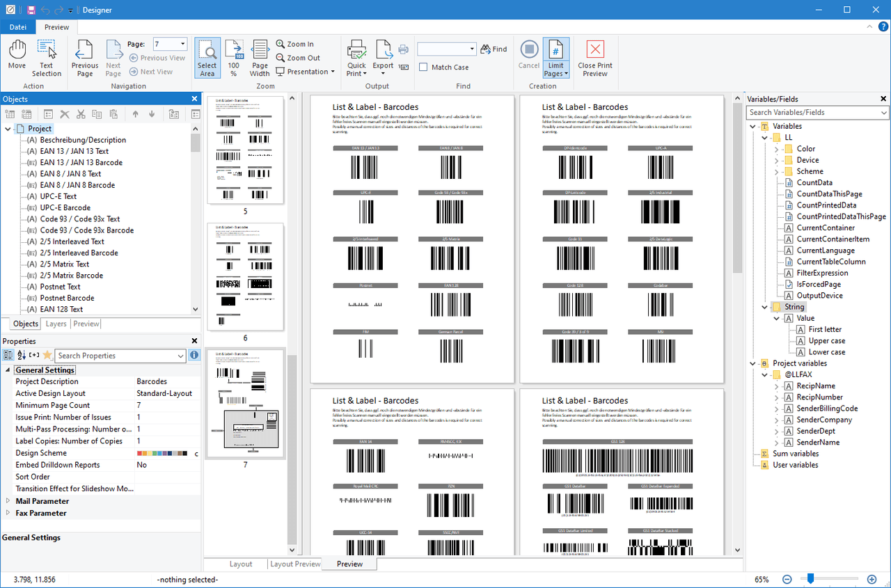The height and width of the screenshot is (588, 891).
Task: Expand Mail Parameter section
Action: coord(8,501)
